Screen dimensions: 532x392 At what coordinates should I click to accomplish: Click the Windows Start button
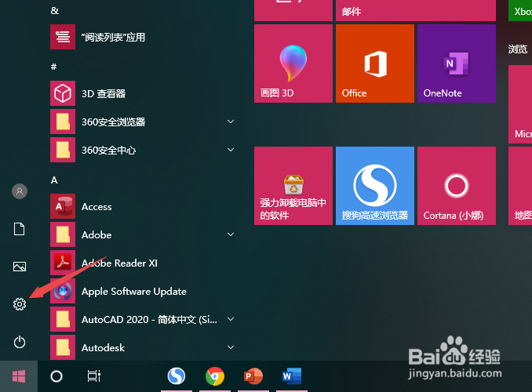(x=19, y=376)
